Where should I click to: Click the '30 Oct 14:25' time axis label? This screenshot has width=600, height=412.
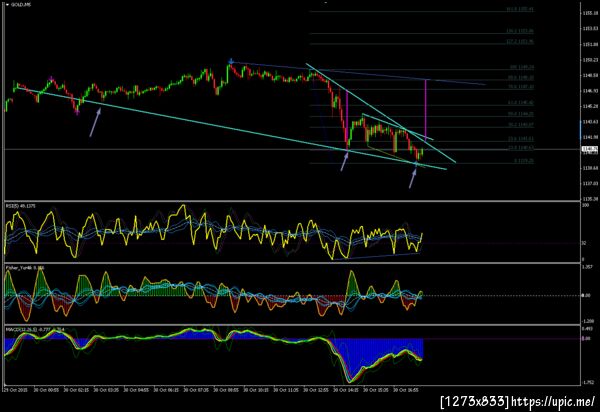[346, 390]
